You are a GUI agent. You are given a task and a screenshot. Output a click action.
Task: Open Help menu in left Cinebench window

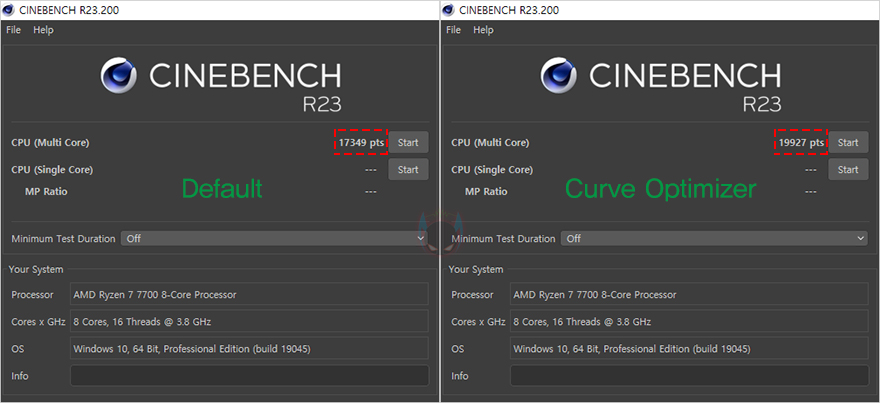[x=43, y=30]
